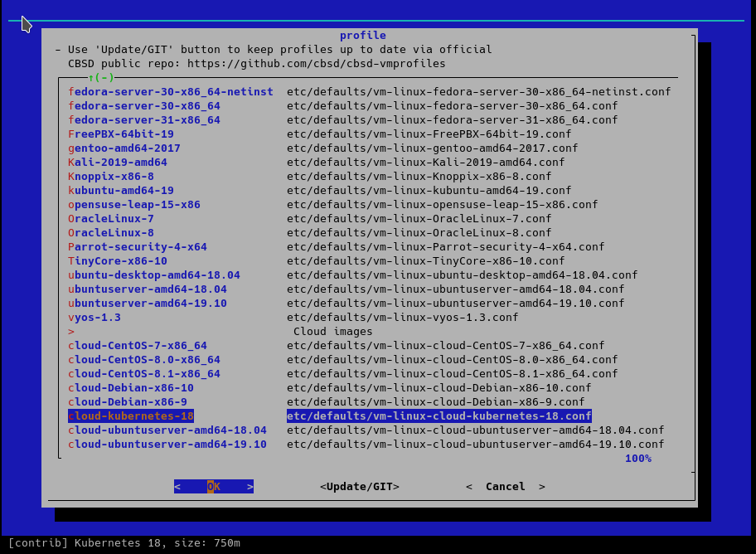This screenshot has width=756, height=554.
Task: Choose the gentoo-amd64-2017 profile
Action: 124,148
